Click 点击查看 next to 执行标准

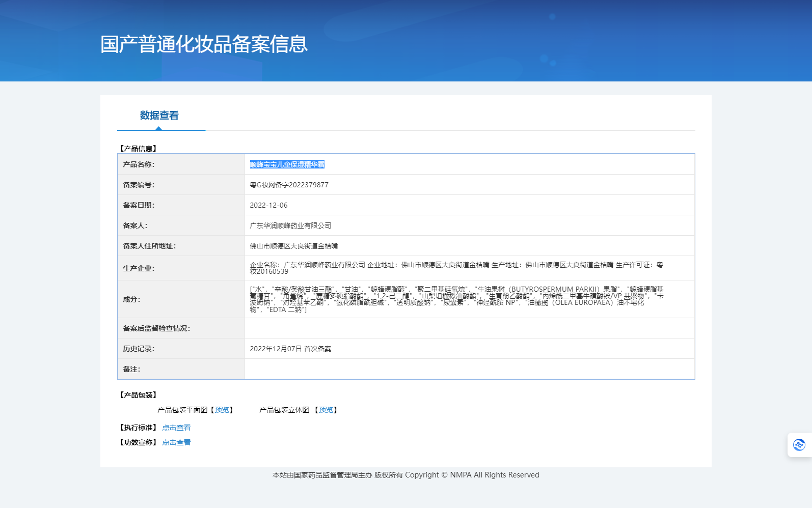click(x=176, y=428)
